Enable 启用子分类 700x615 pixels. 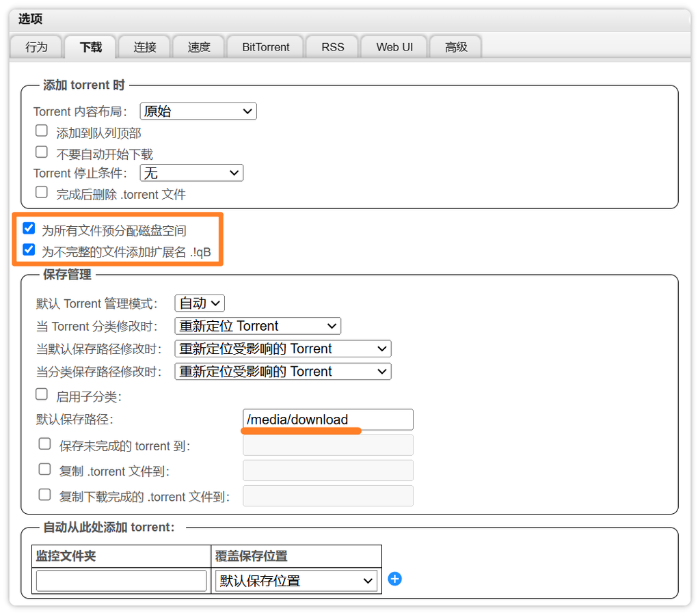point(41,394)
